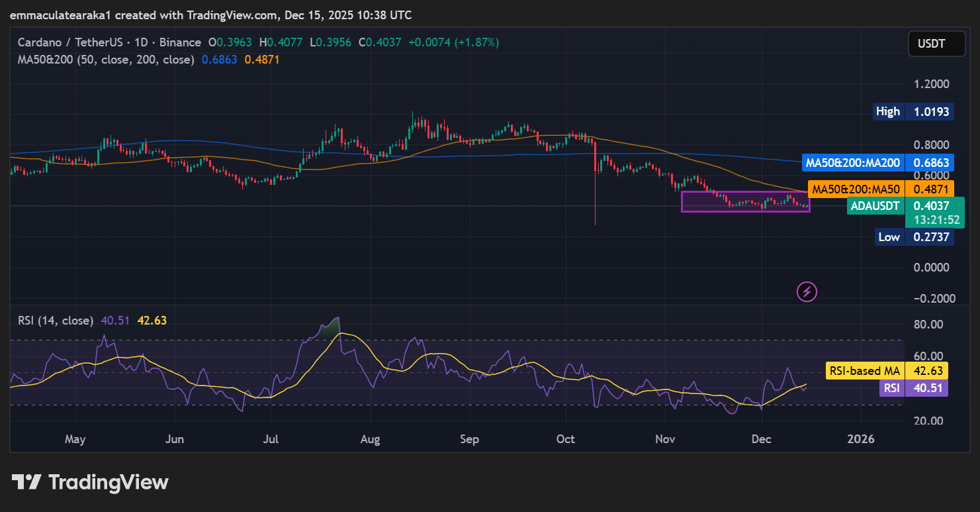The image size is (980, 512).
Task: Click the Jul label on time axis
Action: point(271,439)
